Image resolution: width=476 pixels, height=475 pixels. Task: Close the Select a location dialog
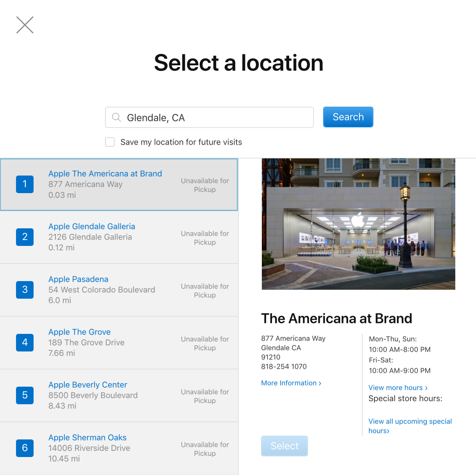pos(25,25)
